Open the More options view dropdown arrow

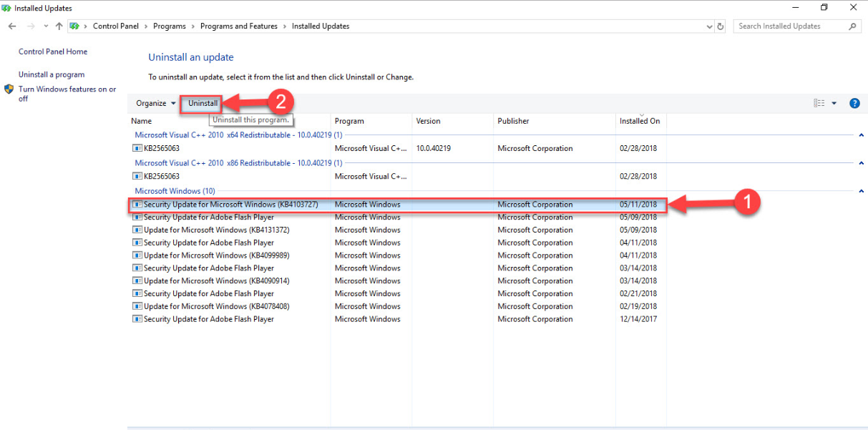coord(834,104)
